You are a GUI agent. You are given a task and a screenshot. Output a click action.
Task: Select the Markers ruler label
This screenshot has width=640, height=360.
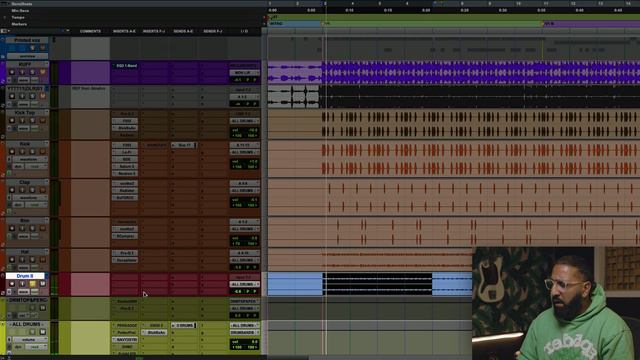point(19,24)
